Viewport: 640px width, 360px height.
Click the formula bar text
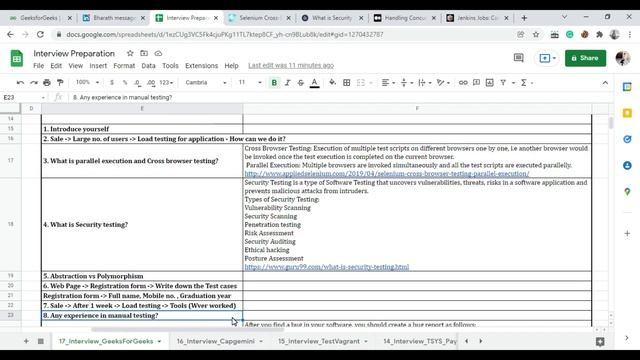tap(122, 98)
